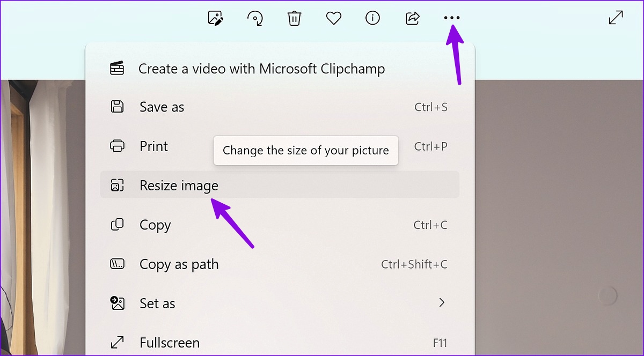Select the Edit image tool
The image size is (644, 356).
pyautogui.click(x=215, y=18)
